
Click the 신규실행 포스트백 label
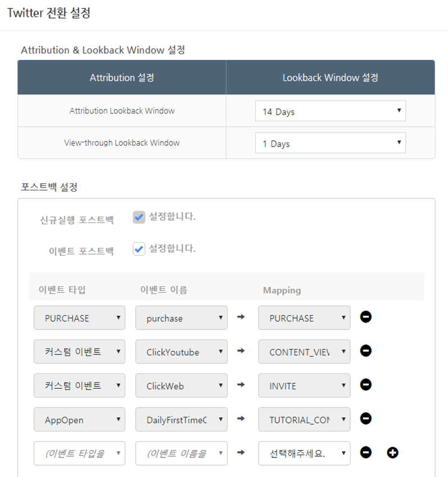77,220
